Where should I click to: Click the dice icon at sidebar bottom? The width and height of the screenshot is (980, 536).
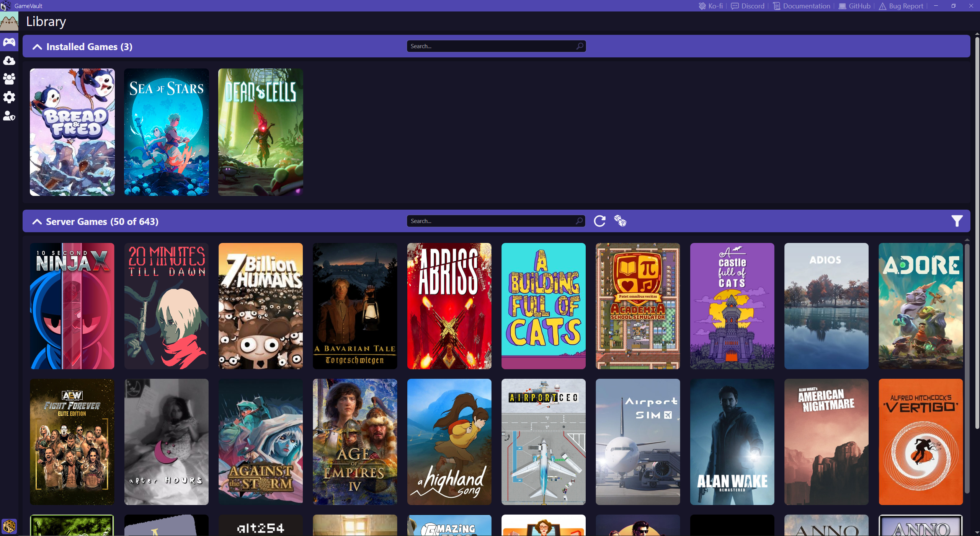click(9, 526)
